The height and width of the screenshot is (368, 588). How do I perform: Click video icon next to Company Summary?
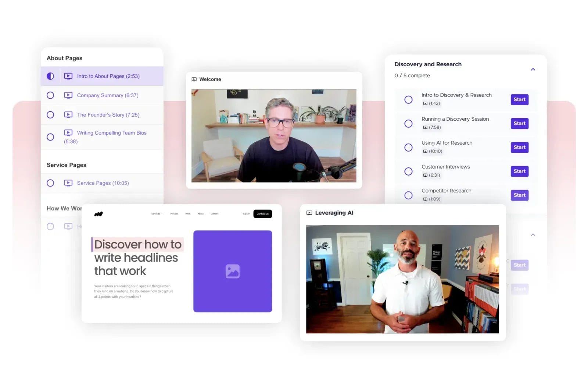coord(68,95)
